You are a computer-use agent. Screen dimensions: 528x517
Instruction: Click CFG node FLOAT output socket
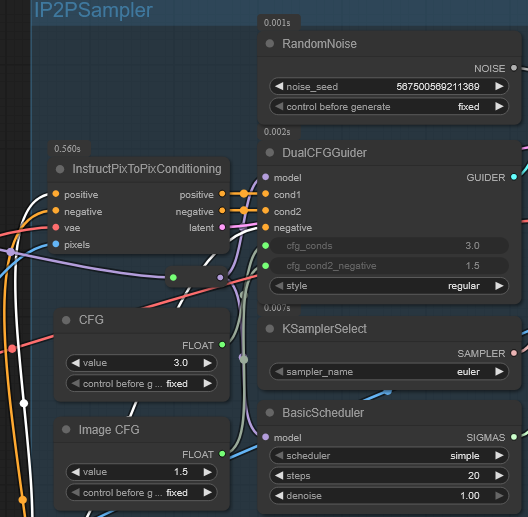tap(222, 345)
